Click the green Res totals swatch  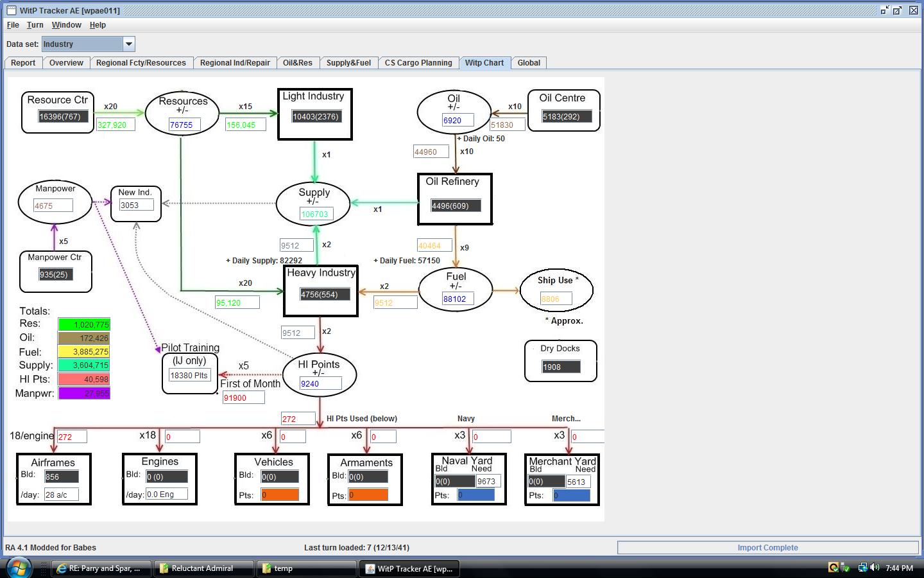pyautogui.click(x=84, y=325)
